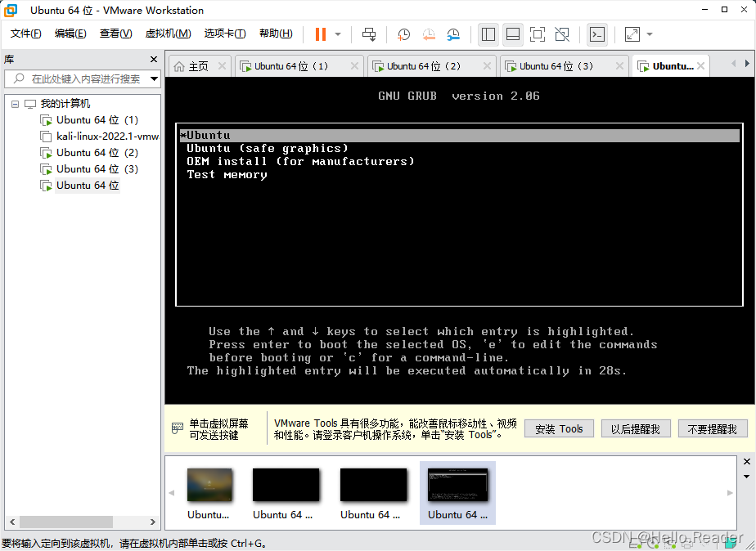756x551 pixels.
Task: Open the second VM thumbnail
Action: 286,485
